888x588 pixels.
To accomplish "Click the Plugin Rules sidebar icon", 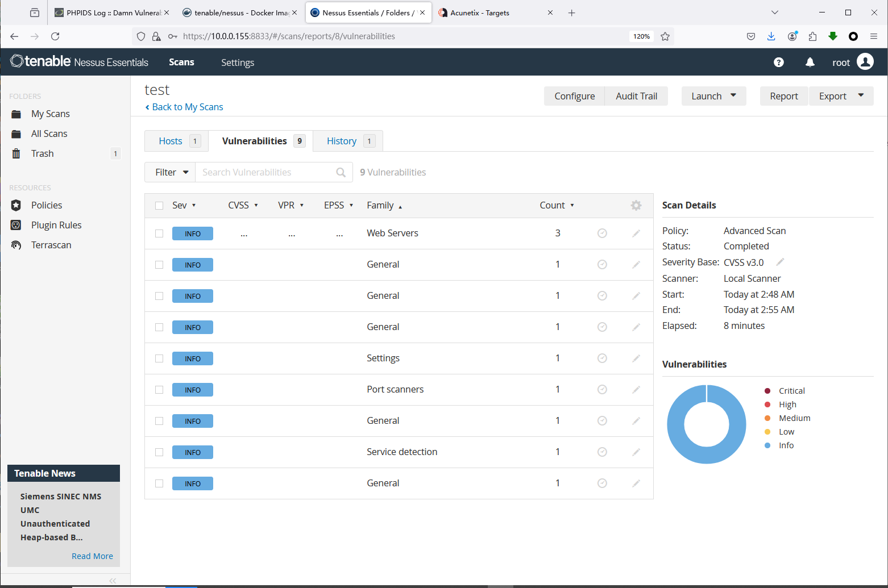I will 16,225.
